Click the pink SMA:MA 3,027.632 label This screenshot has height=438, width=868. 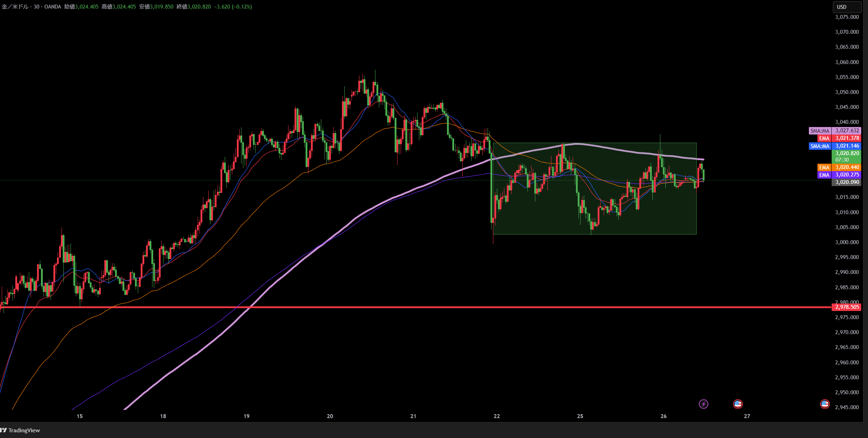(x=835, y=131)
